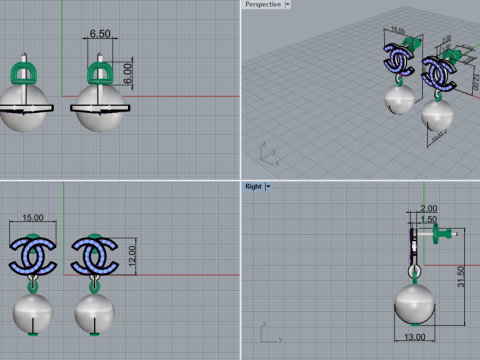480x360 pixels.
Task: Select the 6.00 vertical dimension text
Action: coord(128,74)
